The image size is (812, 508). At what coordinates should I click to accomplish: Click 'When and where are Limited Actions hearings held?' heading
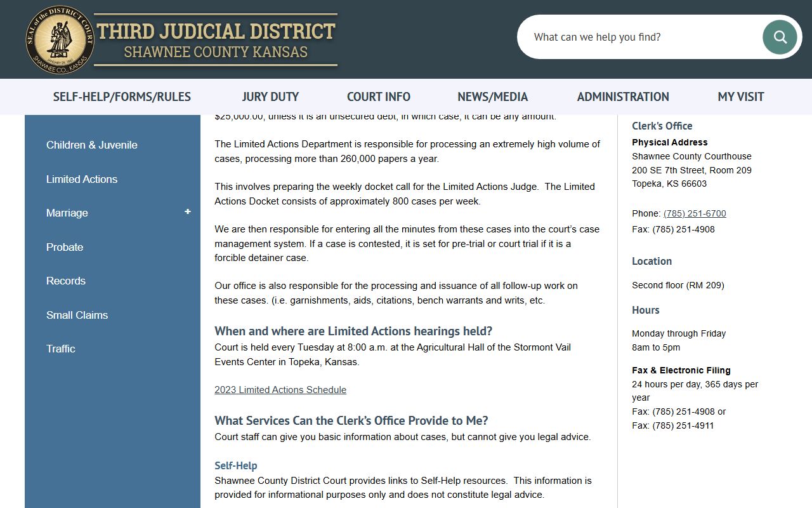click(x=353, y=331)
